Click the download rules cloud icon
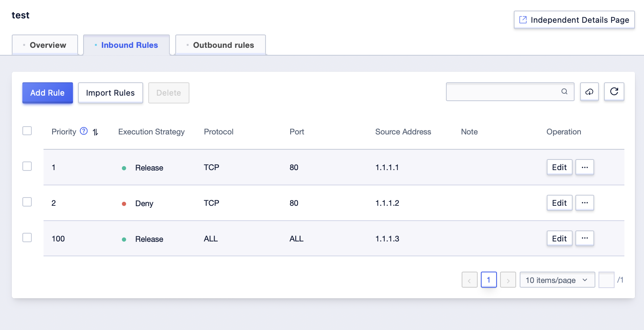644x330 pixels. [x=589, y=92]
